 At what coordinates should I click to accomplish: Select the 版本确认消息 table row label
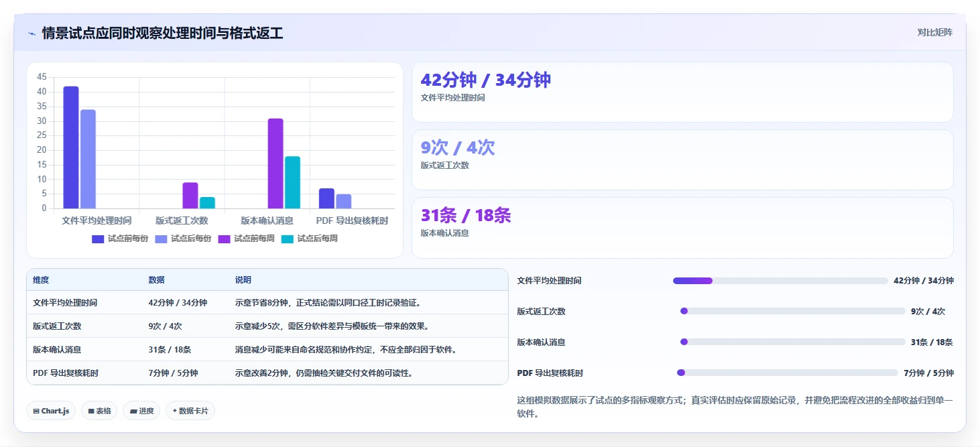point(57,350)
